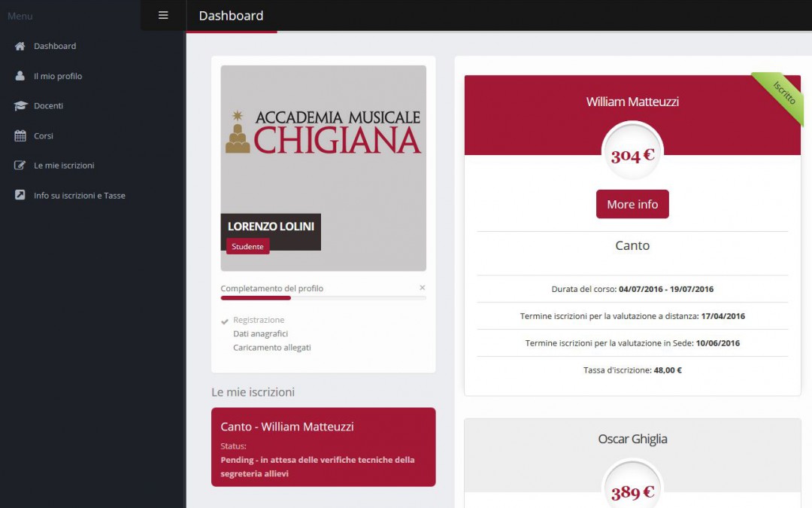
Task: Click the Studente badge under Lorenzo Lolini
Action: 247,246
